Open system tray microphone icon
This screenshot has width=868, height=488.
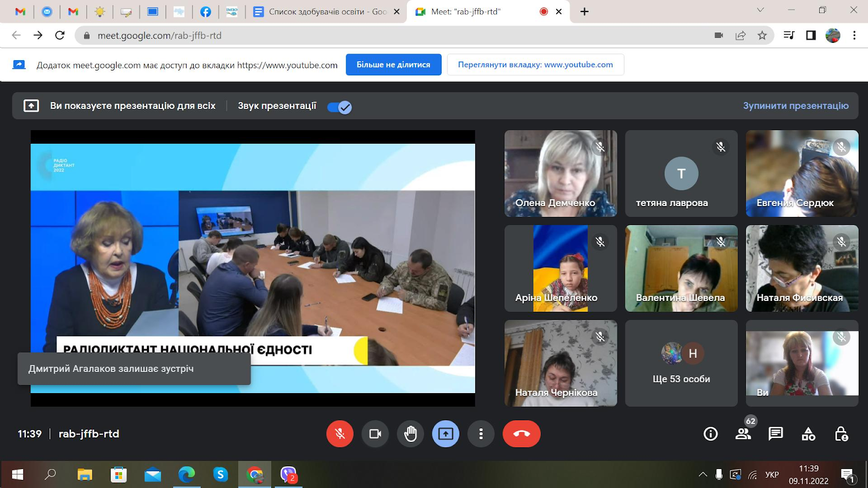(x=719, y=474)
